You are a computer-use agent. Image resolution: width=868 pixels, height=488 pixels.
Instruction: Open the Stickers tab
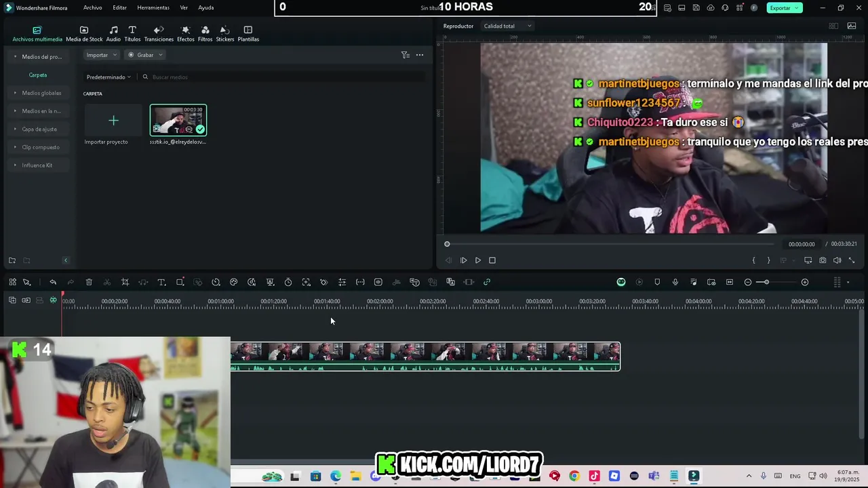pos(224,34)
